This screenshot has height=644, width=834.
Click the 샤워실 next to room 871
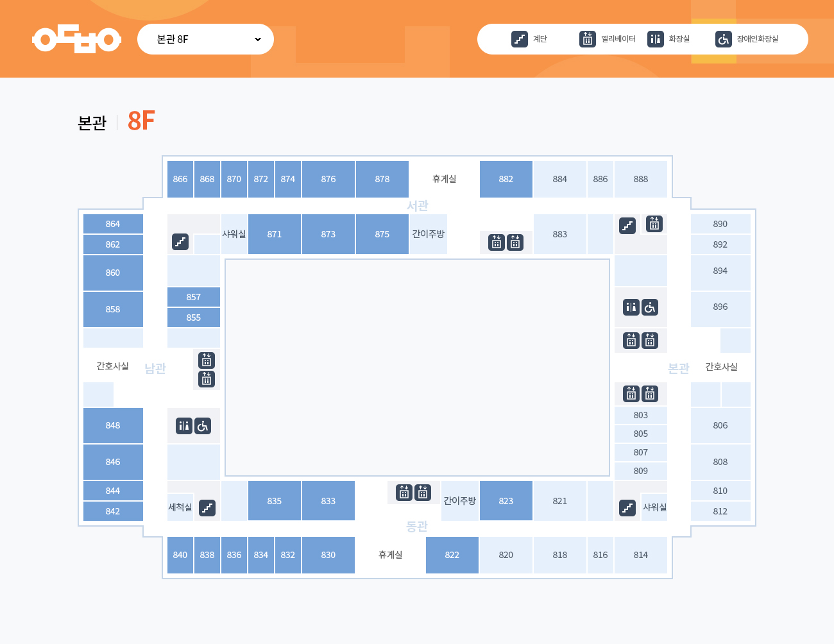point(234,234)
